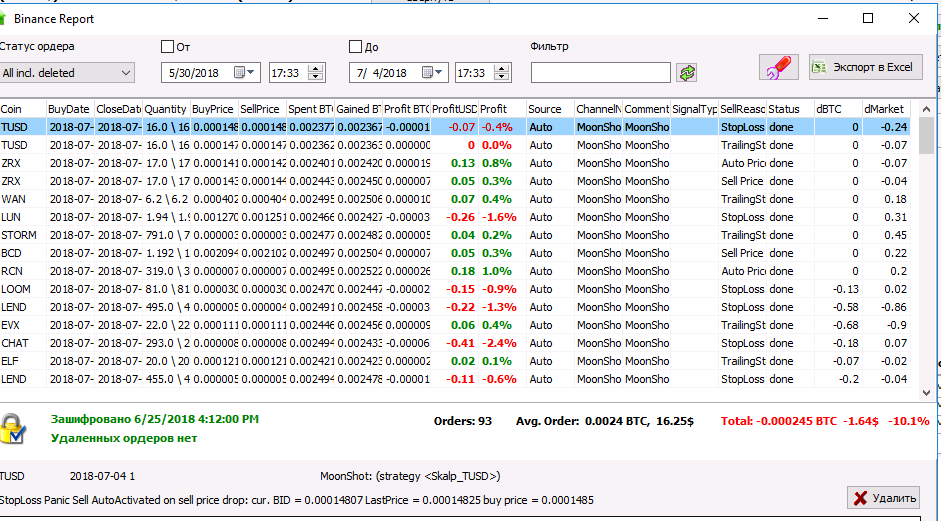Open the До date calendar picker

coord(432,73)
